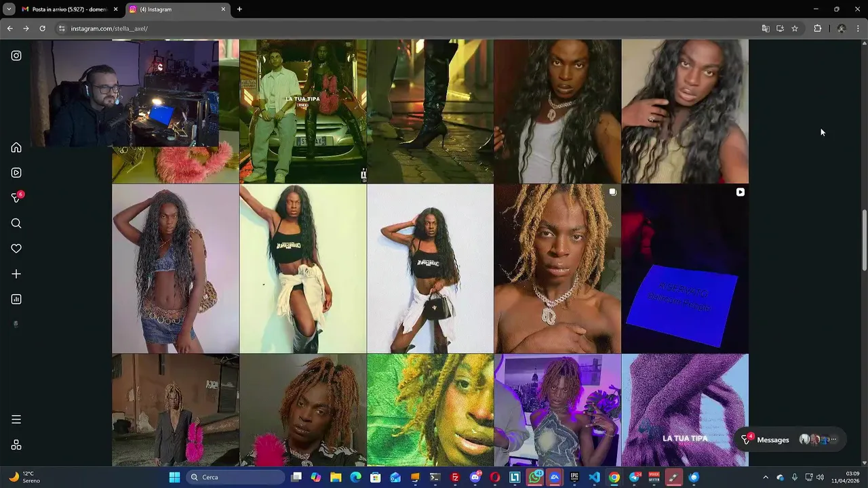
Task: Open post with the black handbag pose
Action: point(431,268)
